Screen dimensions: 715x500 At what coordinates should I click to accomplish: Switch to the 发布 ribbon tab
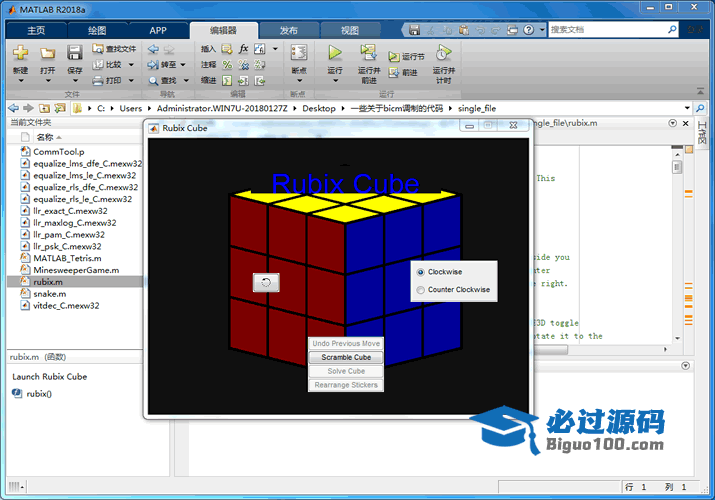[289, 31]
